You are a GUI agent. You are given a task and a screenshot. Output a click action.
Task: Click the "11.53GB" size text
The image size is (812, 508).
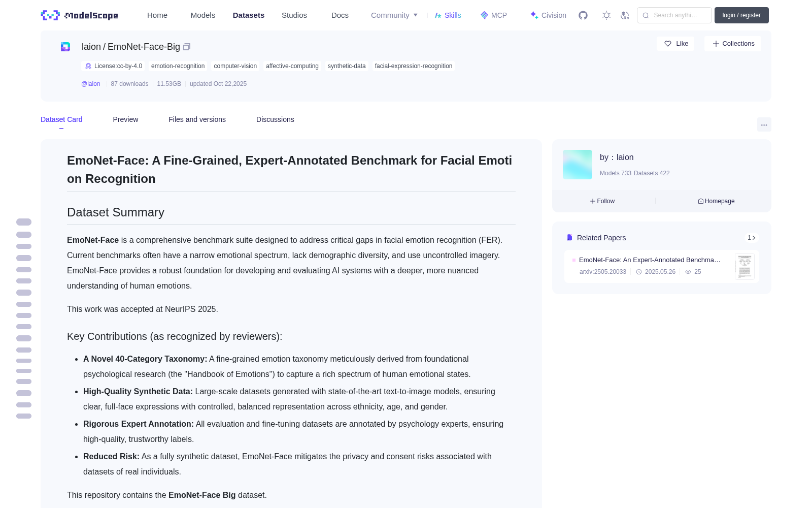(x=169, y=84)
